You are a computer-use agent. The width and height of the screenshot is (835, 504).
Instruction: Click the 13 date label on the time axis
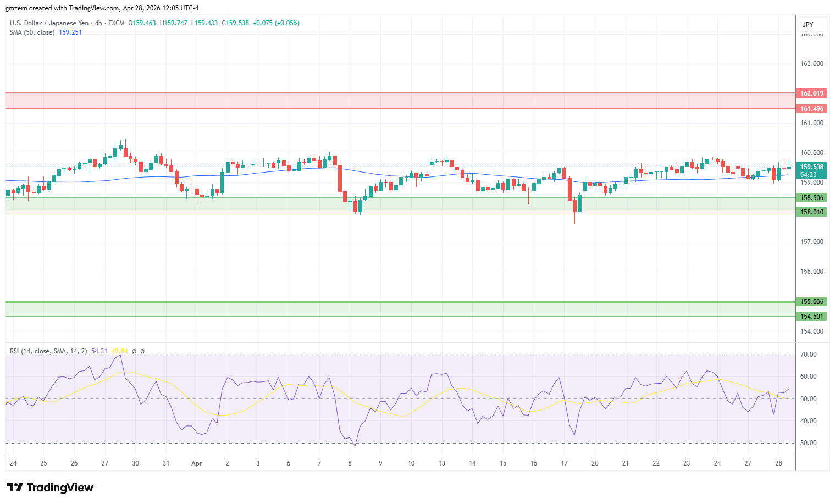pyautogui.click(x=441, y=463)
